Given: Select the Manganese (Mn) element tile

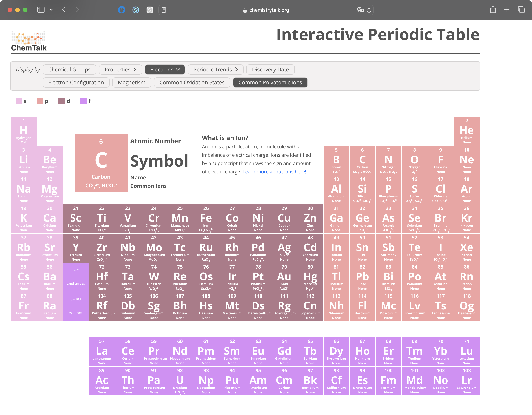Looking at the screenshot, I should [180, 219].
